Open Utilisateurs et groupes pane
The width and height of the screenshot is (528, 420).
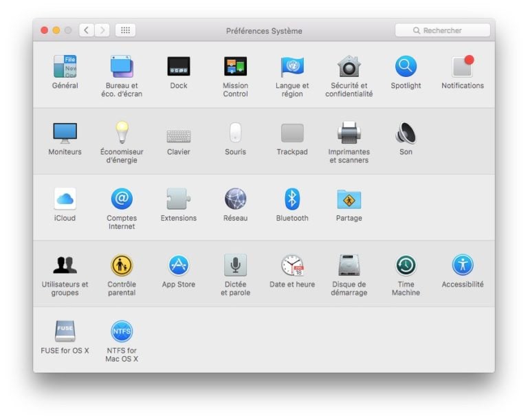point(65,265)
